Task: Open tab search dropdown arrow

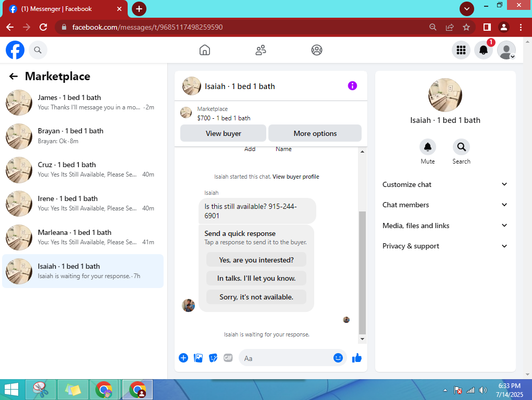Action: click(x=467, y=9)
